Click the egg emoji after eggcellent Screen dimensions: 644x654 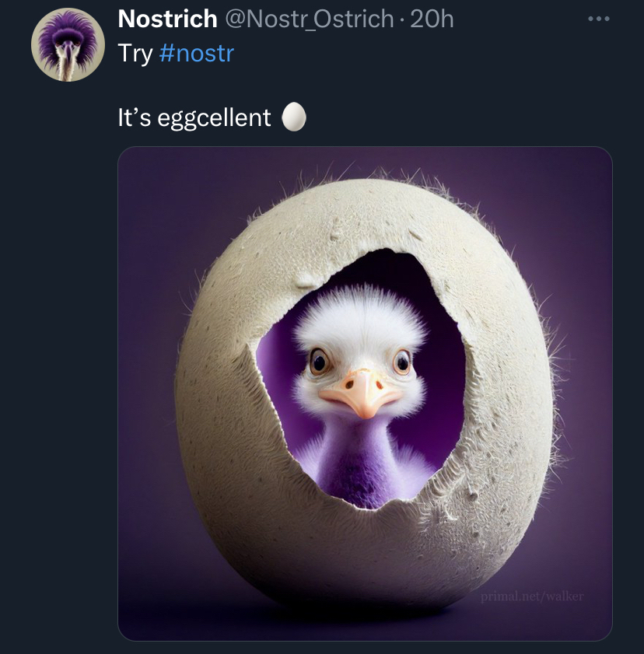pyautogui.click(x=293, y=117)
